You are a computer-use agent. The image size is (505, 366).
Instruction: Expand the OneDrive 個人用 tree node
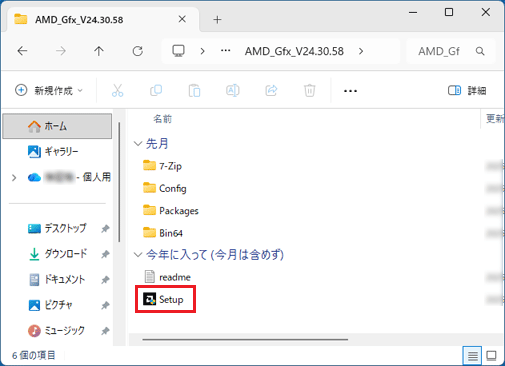[x=14, y=178]
